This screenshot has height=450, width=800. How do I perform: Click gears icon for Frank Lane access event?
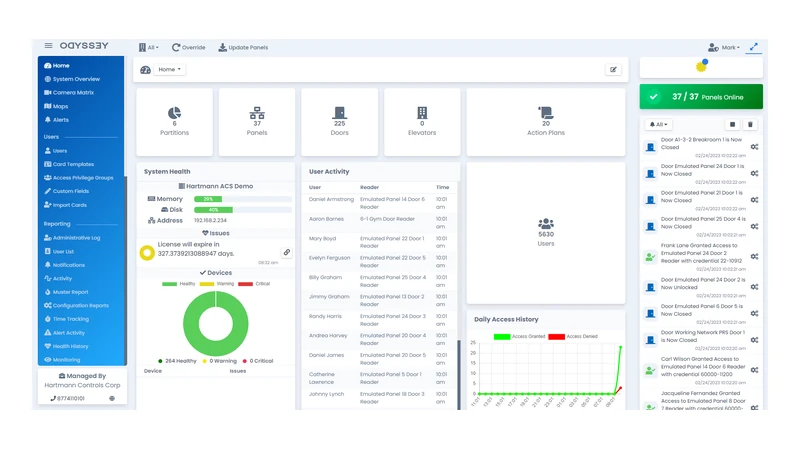point(754,257)
